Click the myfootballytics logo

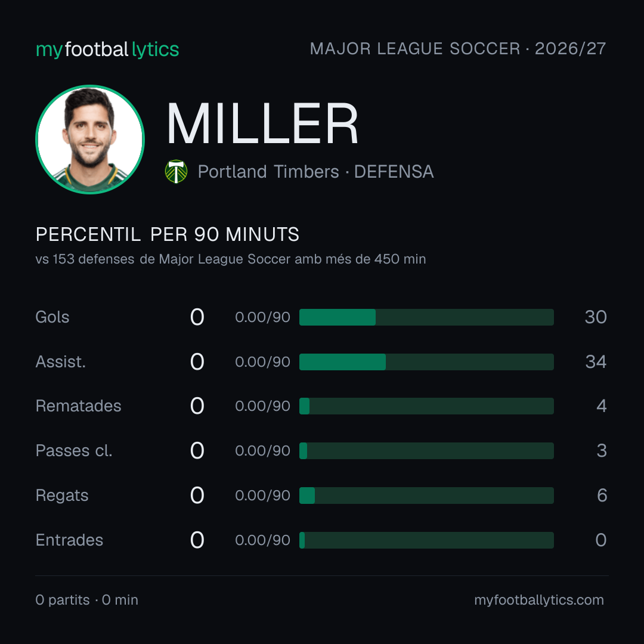coord(107,49)
